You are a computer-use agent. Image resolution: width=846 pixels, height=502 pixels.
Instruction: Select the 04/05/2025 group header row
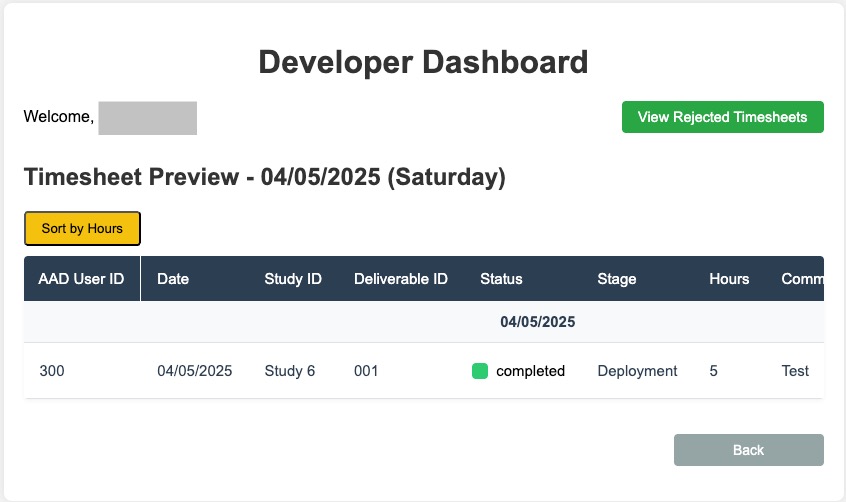tap(424, 322)
